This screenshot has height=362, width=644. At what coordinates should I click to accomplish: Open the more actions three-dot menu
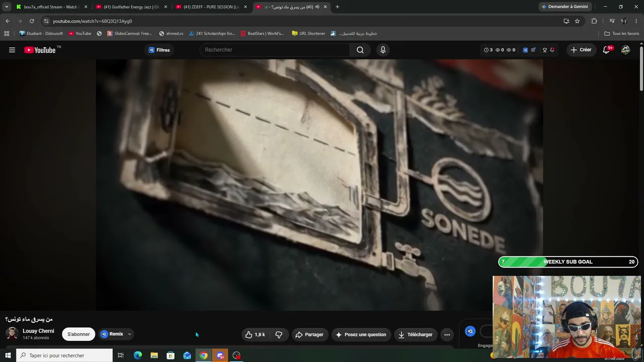(x=447, y=334)
